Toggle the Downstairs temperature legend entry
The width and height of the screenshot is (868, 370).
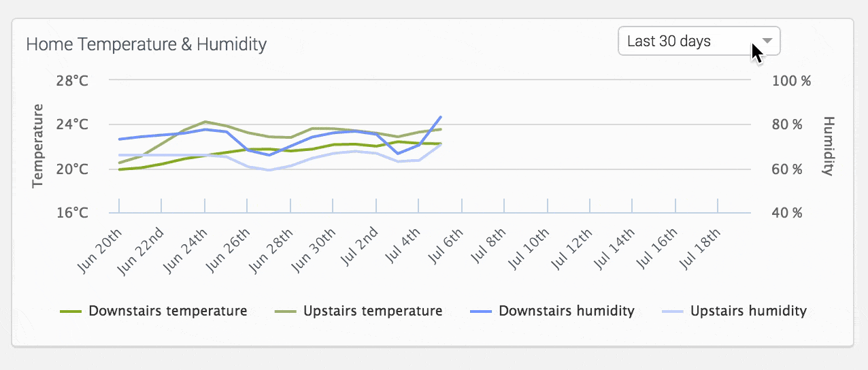(167, 312)
